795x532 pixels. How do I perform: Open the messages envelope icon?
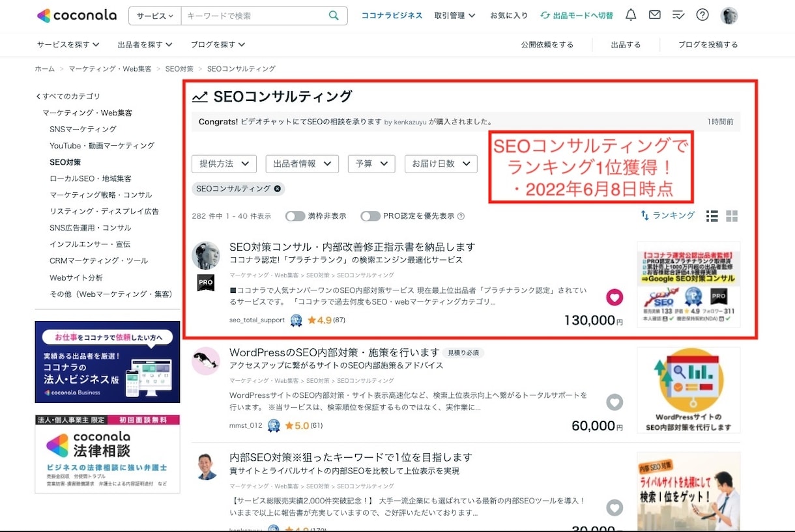pyautogui.click(x=654, y=15)
